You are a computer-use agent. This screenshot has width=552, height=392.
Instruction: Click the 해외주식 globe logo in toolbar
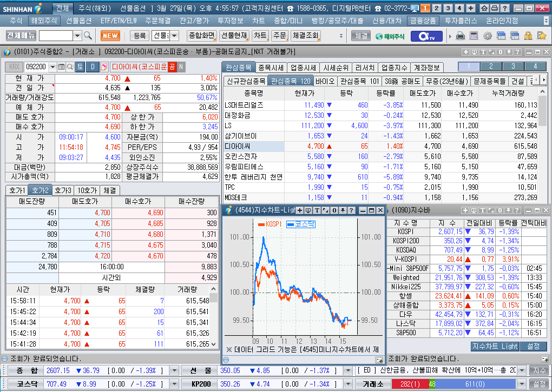(390, 36)
